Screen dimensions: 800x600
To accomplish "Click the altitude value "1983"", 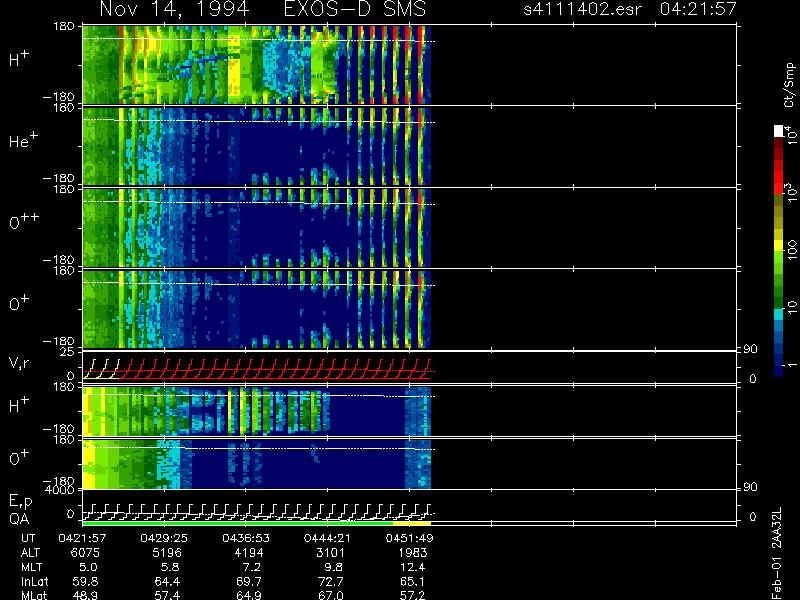I will coord(412,553).
